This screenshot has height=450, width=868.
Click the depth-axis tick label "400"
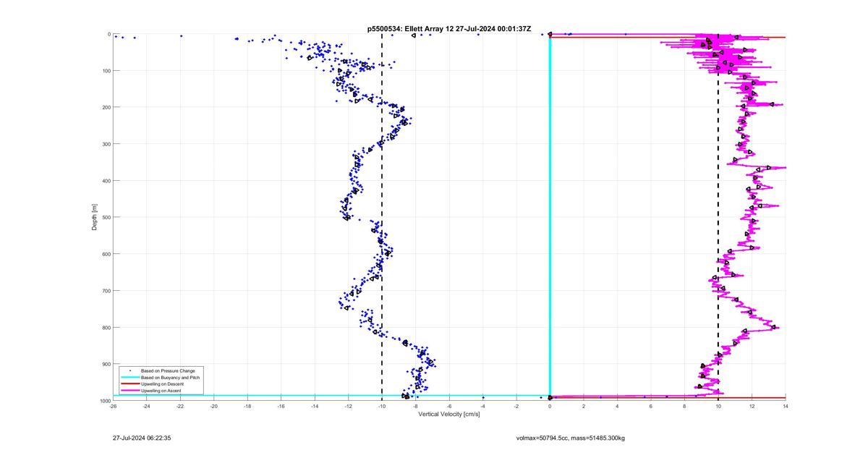pyautogui.click(x=106, y=181)
